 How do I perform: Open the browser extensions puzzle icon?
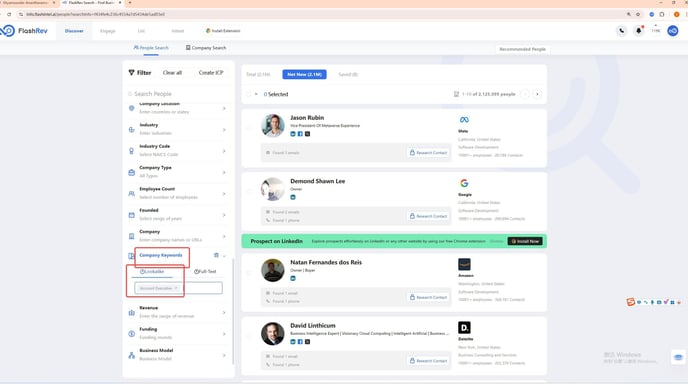[x=662, y=14]
